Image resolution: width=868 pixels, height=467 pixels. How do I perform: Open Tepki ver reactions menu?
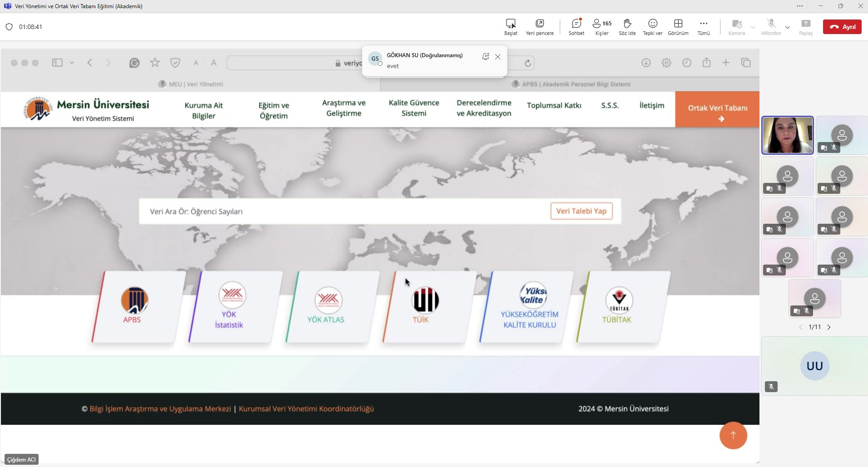[x=653, y=27]
